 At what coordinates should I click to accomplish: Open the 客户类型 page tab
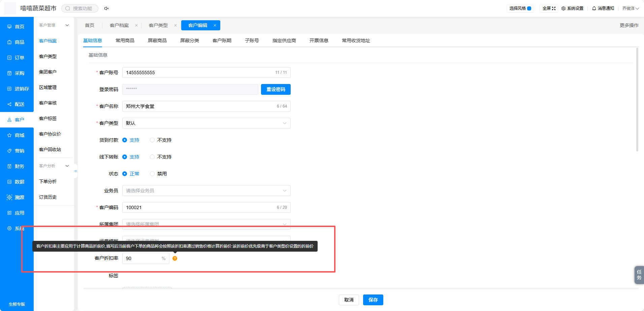click(x=158, y=25)
